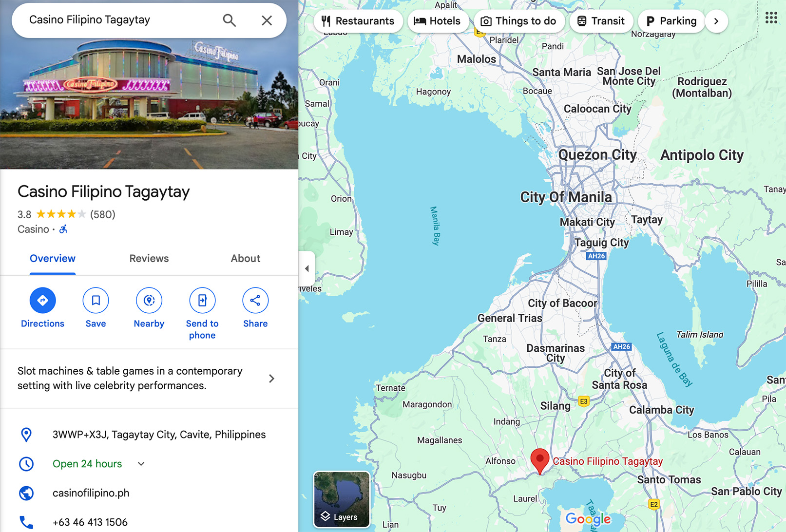
Task: Expand the Open 24 hours dropdown
Action: (x=141, y=464)
